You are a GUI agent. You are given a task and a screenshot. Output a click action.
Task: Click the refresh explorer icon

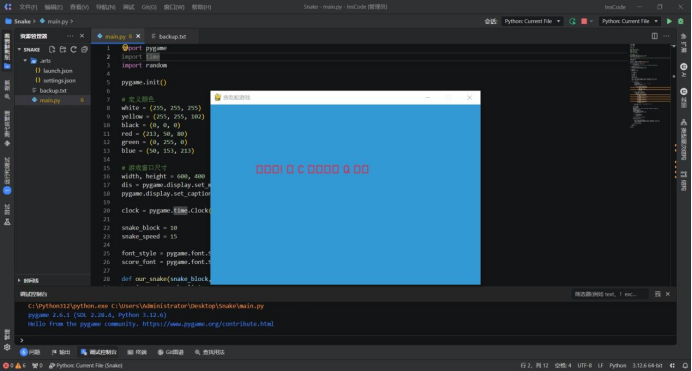(73, 49)
